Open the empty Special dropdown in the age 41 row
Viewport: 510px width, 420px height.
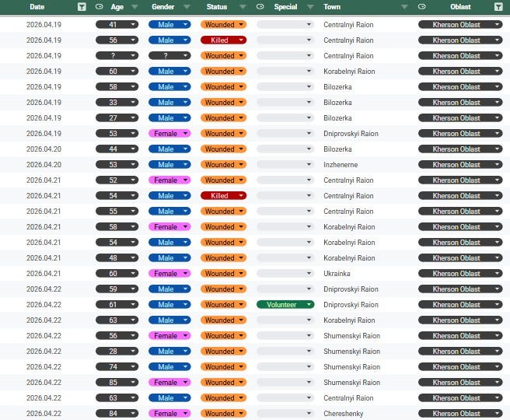(285, 25)
